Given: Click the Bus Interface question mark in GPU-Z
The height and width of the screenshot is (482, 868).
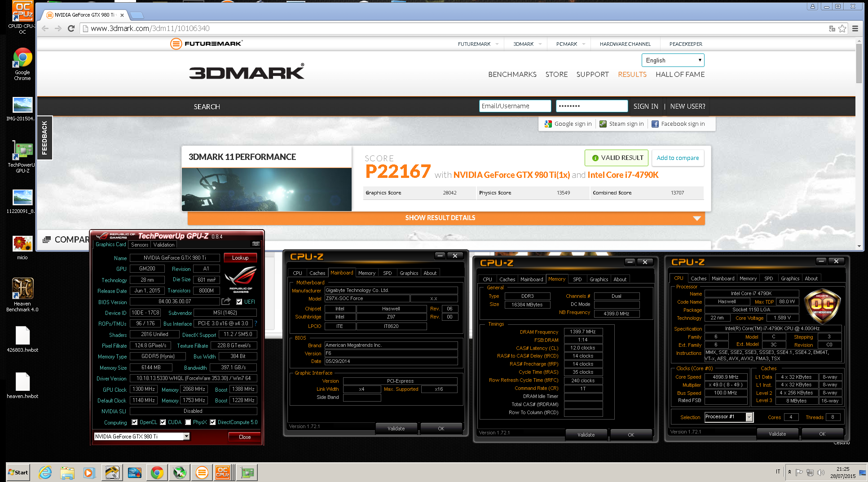Looking at the screenshot, I should pos(256,323).
